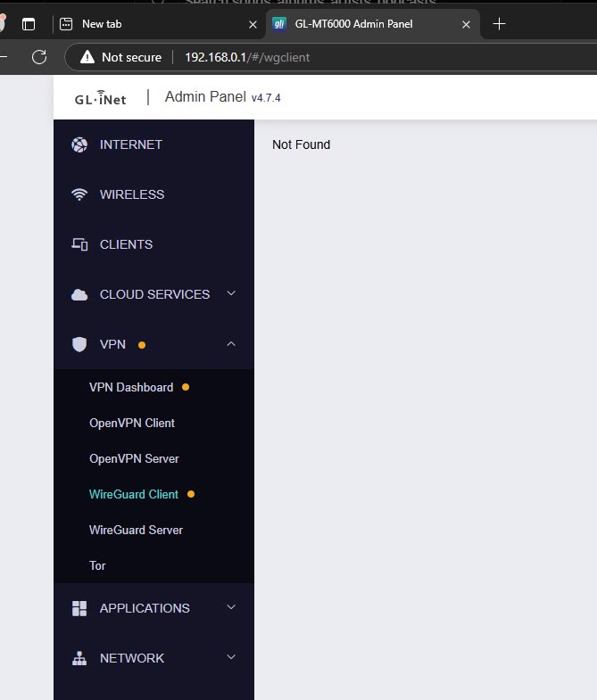Click the VPN shield icon
Screen dimensions: 597x700
click(x=79, y=344)
